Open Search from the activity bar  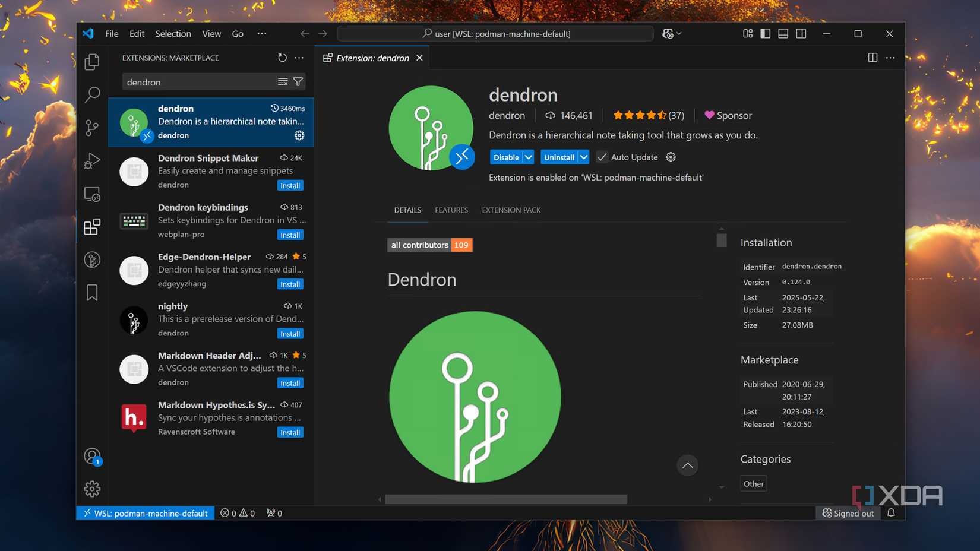click(92, 94)
